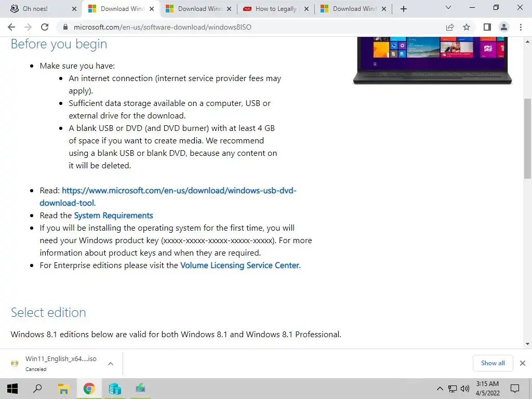
Task: Close the downloads bar
Action: [x=523, y=363]
